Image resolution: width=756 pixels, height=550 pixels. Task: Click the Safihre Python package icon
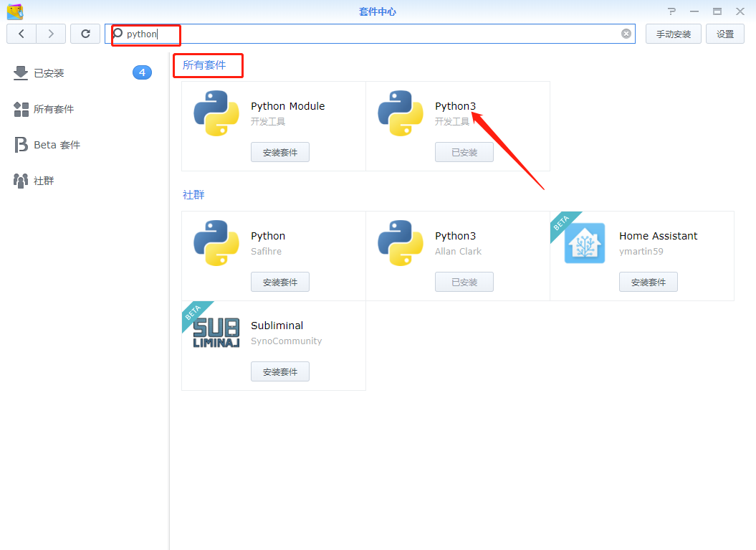click(216, 243)
